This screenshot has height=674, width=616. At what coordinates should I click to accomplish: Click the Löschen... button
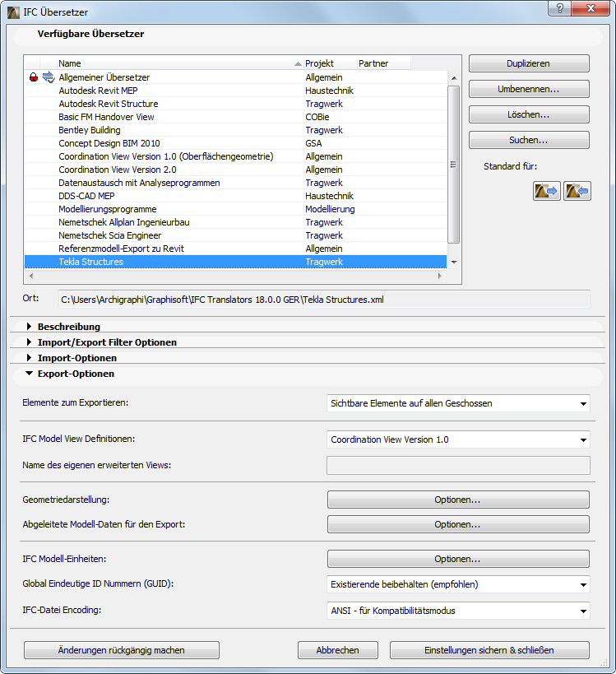(529, 114)
